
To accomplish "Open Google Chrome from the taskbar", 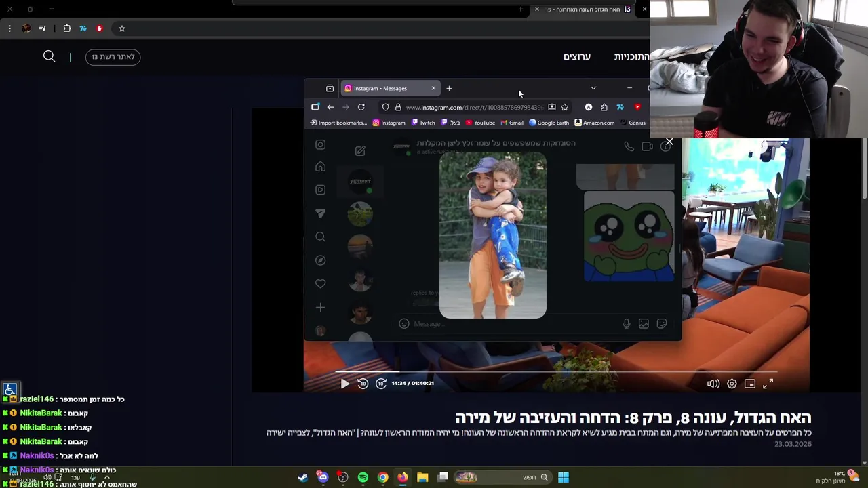I will [x=383, y=477].
